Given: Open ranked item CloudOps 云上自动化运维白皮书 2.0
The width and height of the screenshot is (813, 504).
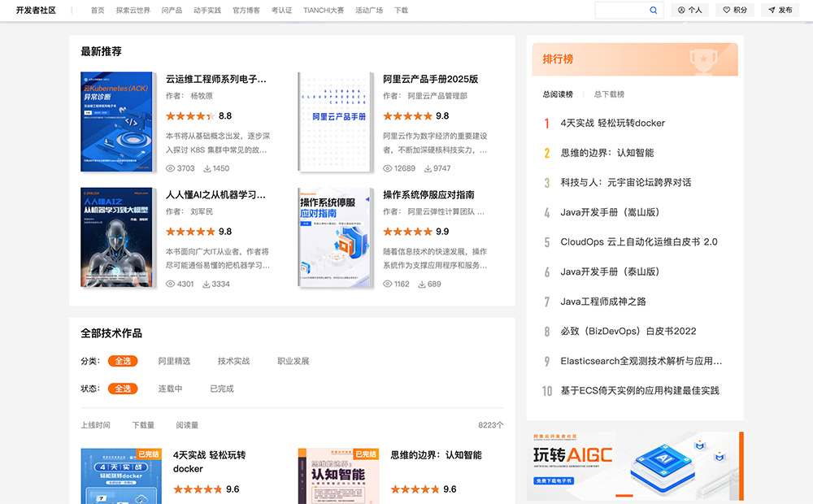Looking at the screenshot, I should coord(639,241).
